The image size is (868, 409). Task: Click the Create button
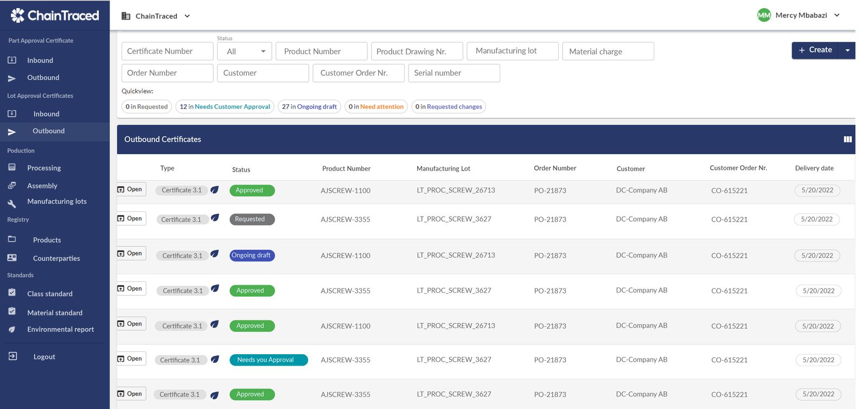click(815, 50)
